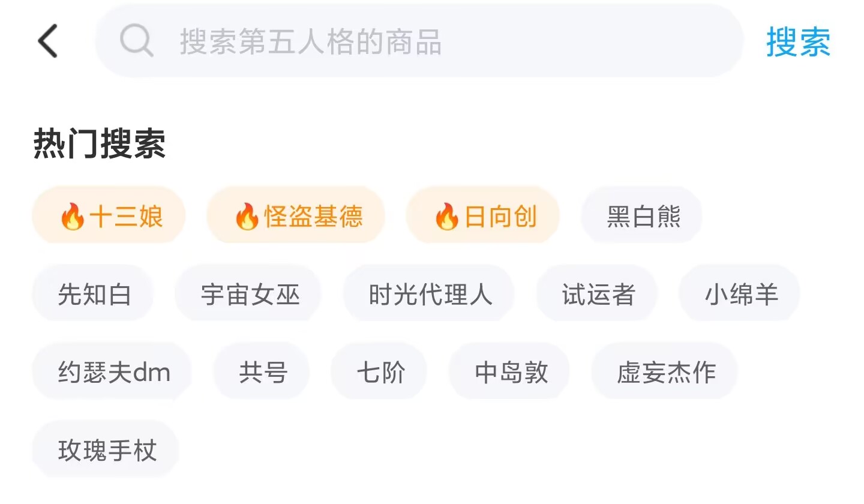Tap the 怪盗基德 hot search tag

pos(296,215)
